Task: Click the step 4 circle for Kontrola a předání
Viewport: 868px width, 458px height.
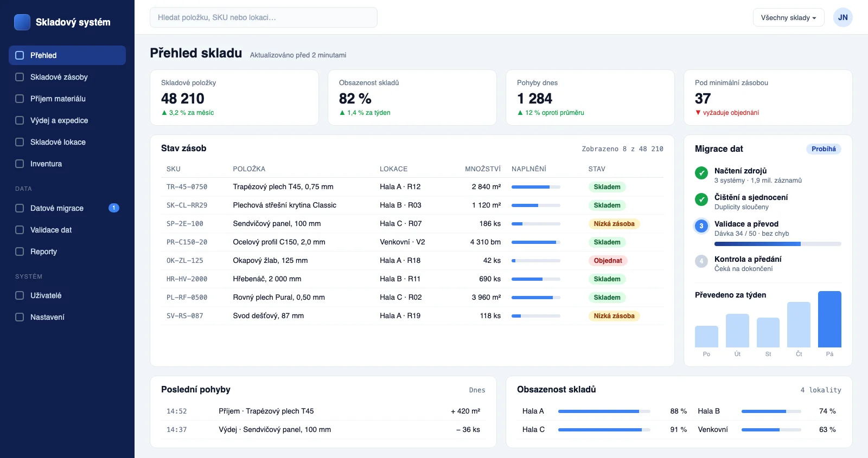Action: point(701,261)
